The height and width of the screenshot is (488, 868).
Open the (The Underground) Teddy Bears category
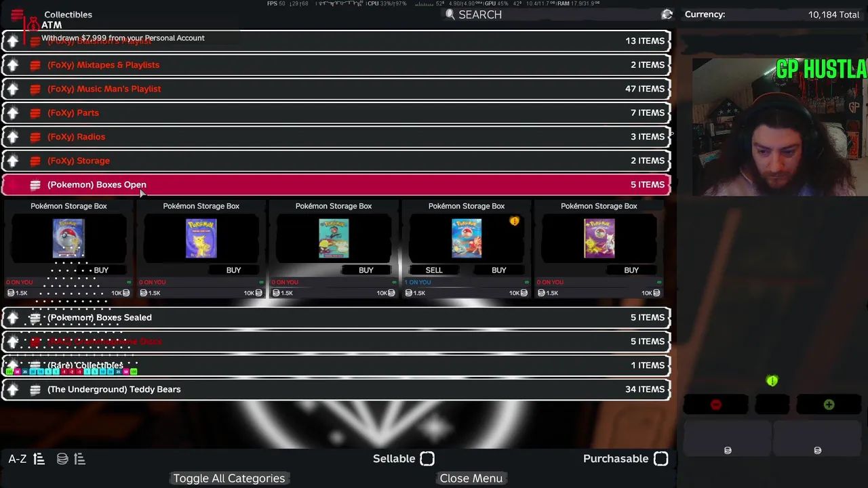coord(336,390)
